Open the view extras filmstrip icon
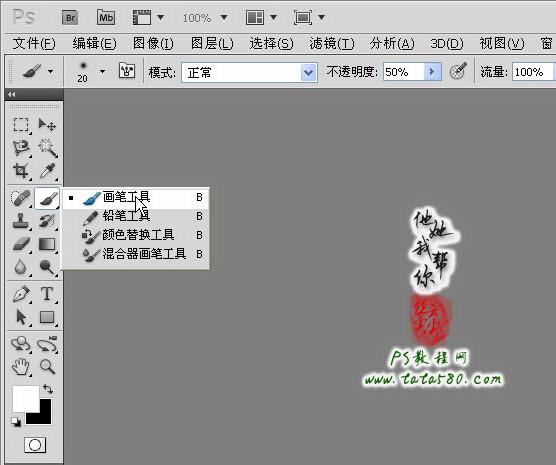This screenshot has width=556, height=465. (141, 17)
